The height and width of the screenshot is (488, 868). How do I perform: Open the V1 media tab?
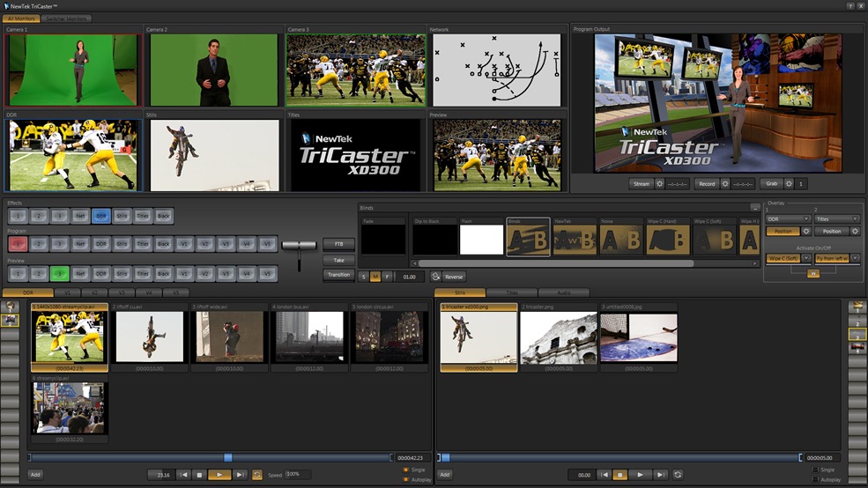pos(68,292)
